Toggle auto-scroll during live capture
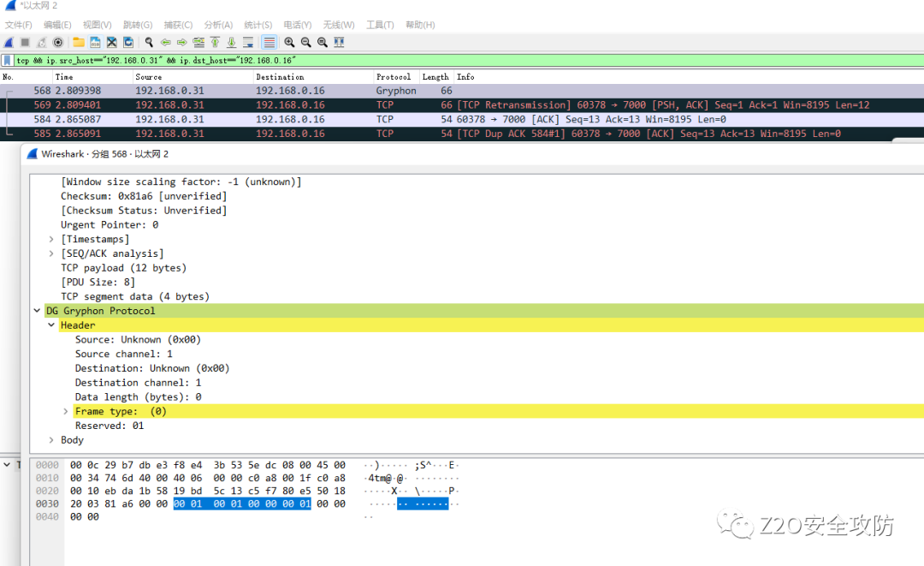 click(x=248, y=43)
